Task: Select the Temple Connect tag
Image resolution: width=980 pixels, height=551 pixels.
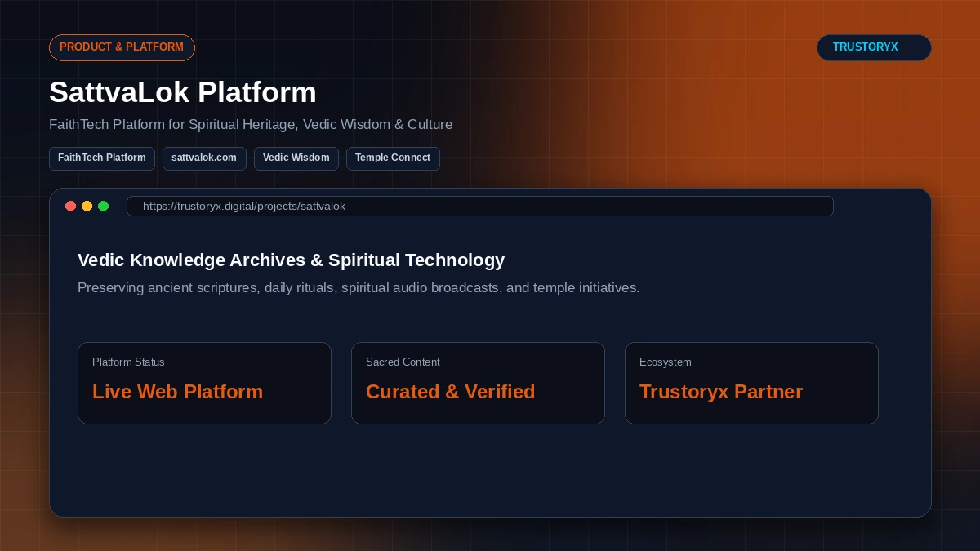Action: point(393,158)
